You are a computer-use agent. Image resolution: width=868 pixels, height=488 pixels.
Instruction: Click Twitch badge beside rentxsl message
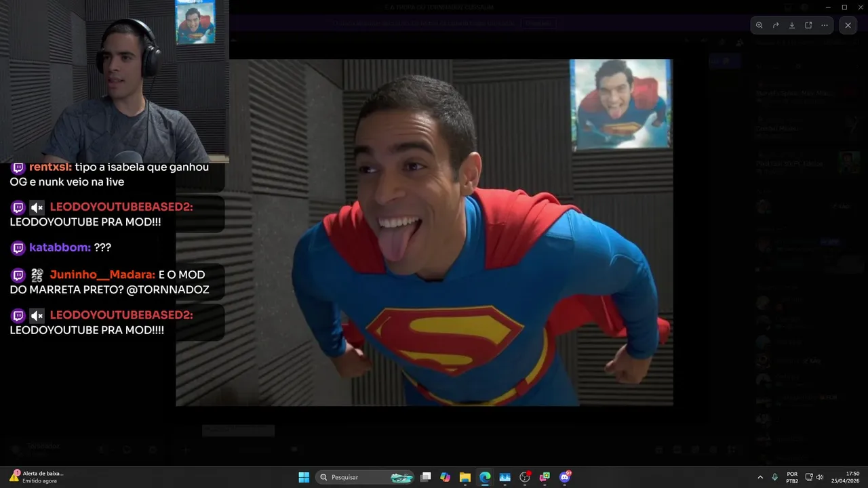(x=18, y=167)
